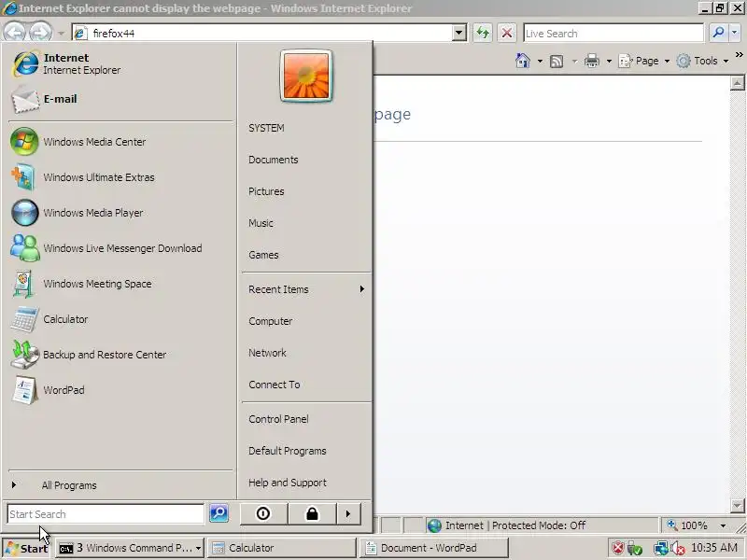747x560 pixels.
Task: Click Internet Protected Mode status text
Action: pyautogui.click(x=515, y=525)
